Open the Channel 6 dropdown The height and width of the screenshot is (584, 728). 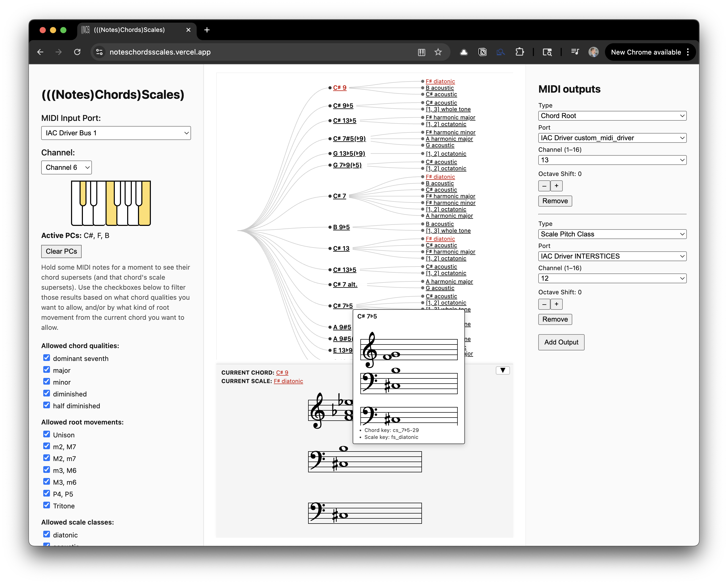[x=66, y=167]
